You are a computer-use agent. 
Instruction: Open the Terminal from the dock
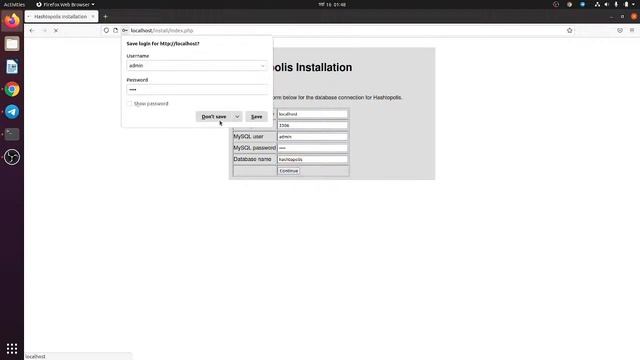pos(12,134)
